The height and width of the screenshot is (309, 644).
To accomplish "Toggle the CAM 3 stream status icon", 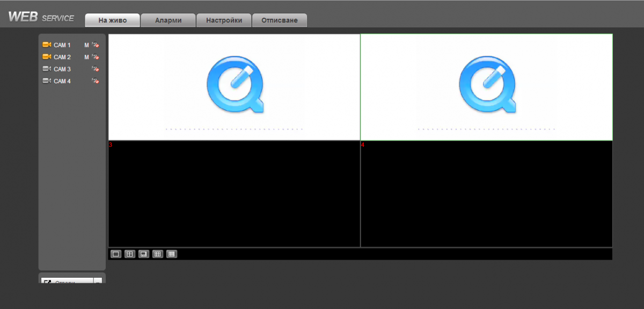I will click(x=95, y=69).
